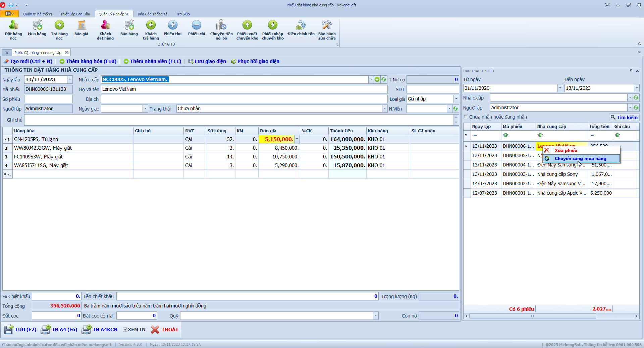Image resolution: width=644 pixels, height=348 pixels.
Task: Enable Chưa nhận hoặc đang nhận checkbox
Action: [466, 117]
